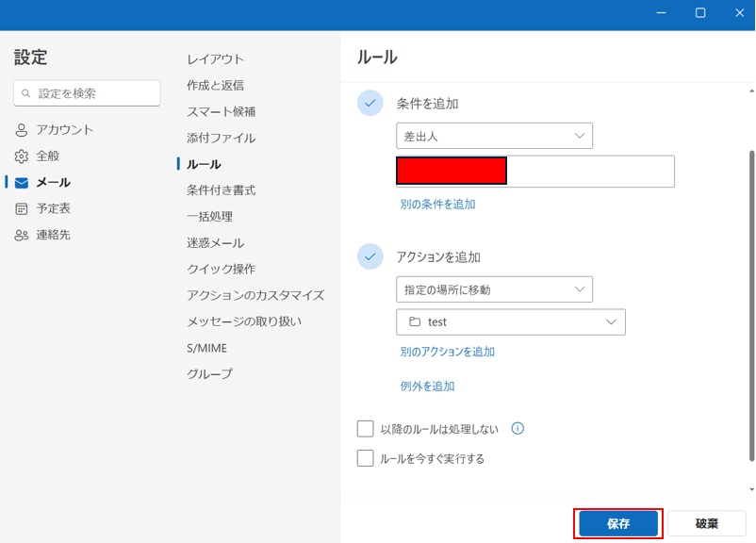Enable 以降のルールは処理しない checkbox

click(365, 428)
